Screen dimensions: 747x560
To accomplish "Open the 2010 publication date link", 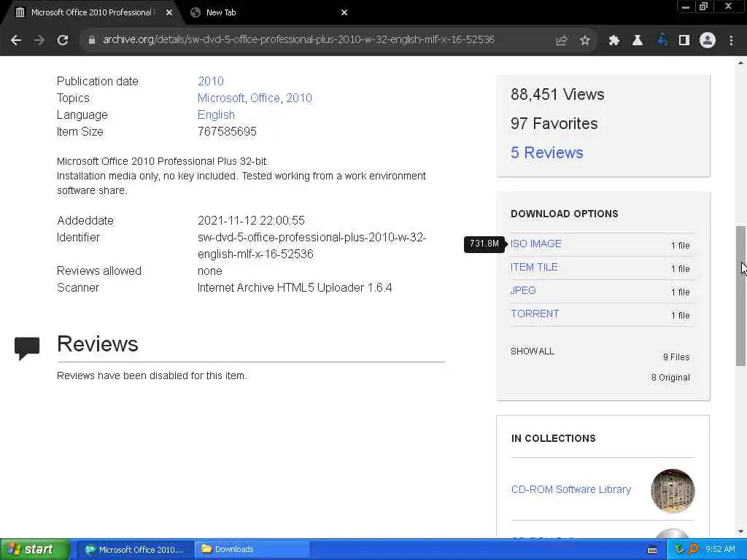I will coord(211,82).
